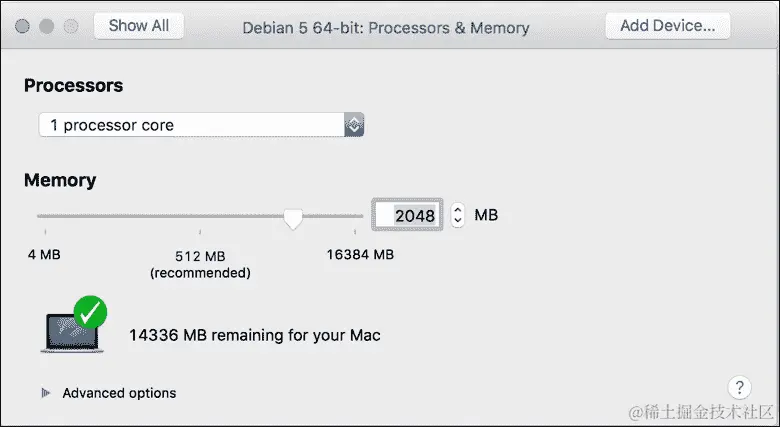This screenshot has height=427, width=780.
Task: Click the 14336 MB remaining status text
Action: pos(255,335)
